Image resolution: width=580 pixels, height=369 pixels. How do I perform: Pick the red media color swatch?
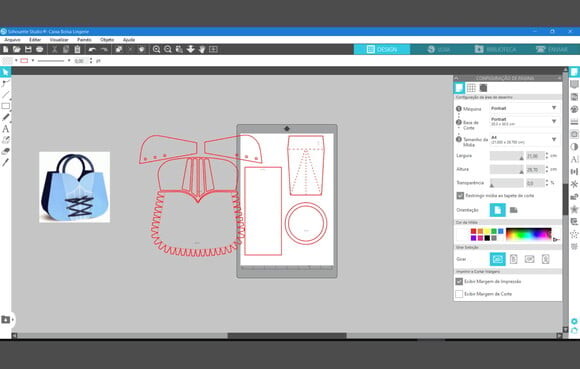[x=473, y=231]
